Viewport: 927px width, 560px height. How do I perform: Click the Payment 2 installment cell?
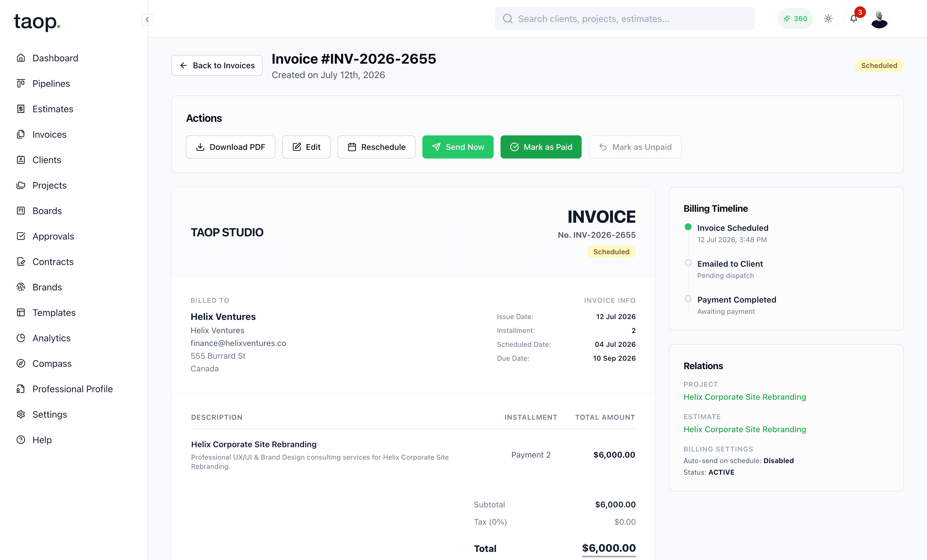click(530, 455)
